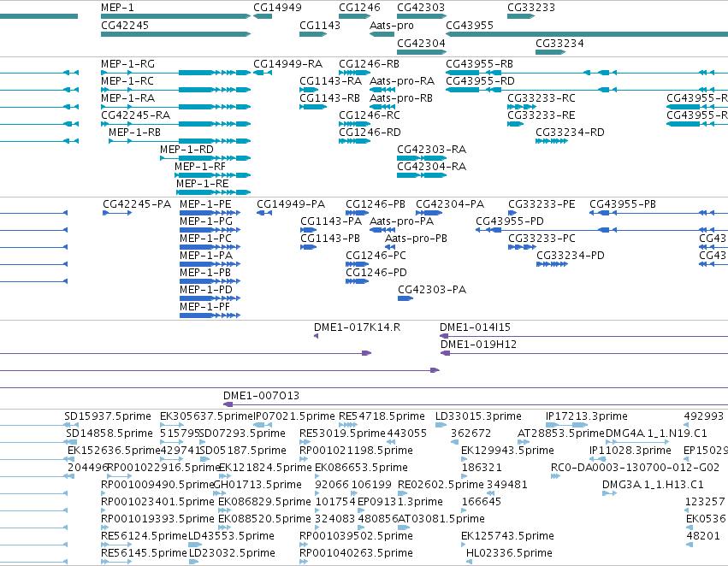
Task: Click the IP17213.3prime EST label
Action: pos(587,416)
